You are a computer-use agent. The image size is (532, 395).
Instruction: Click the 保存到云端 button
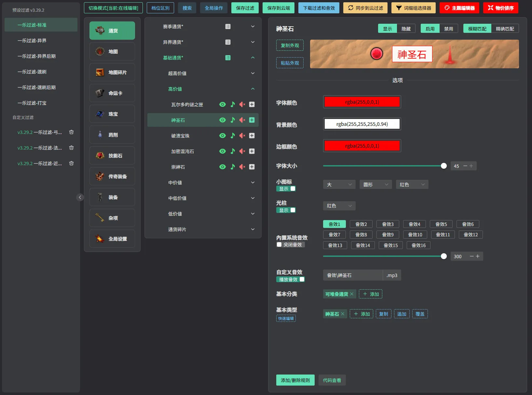click(x=279, y=8)
